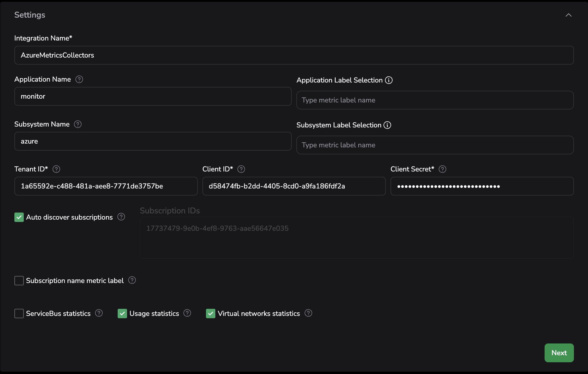Image resolution: width=588 pixels, height=374 pixels.
Task: Click help icon beside ServiceBus statistics
Action: click(99, 313)
